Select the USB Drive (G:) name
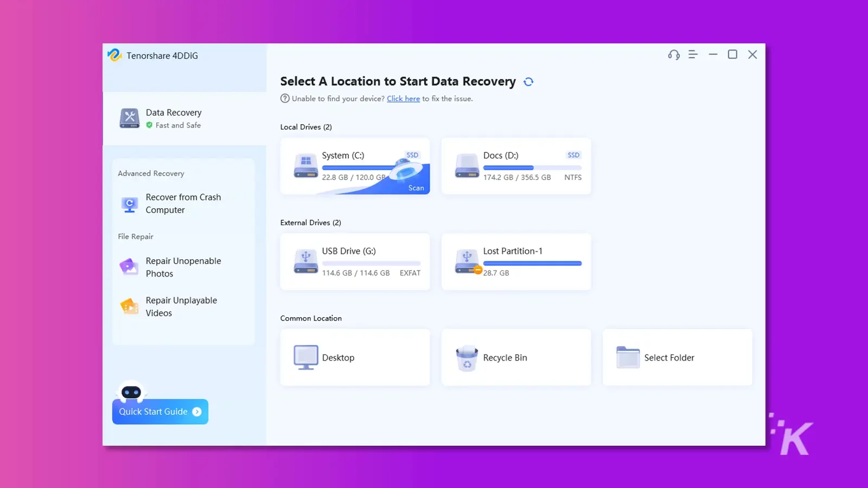868x488 pixels. (349, 251)
